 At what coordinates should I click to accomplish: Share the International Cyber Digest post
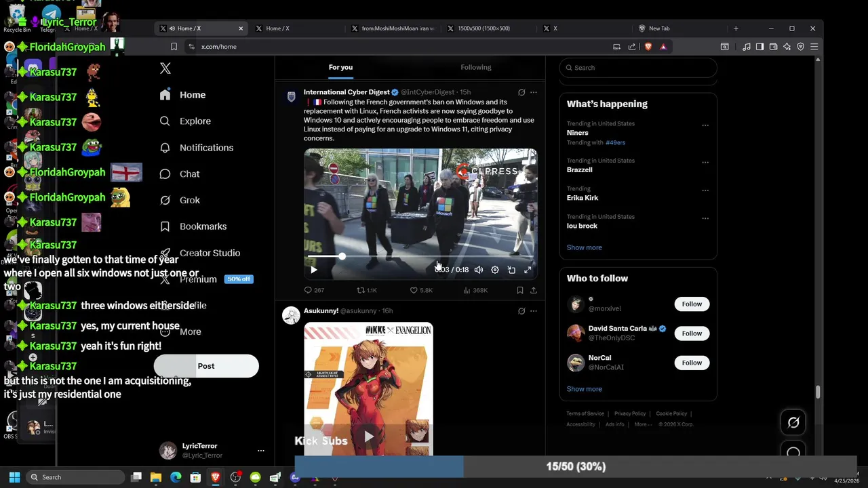click(534, 290)
